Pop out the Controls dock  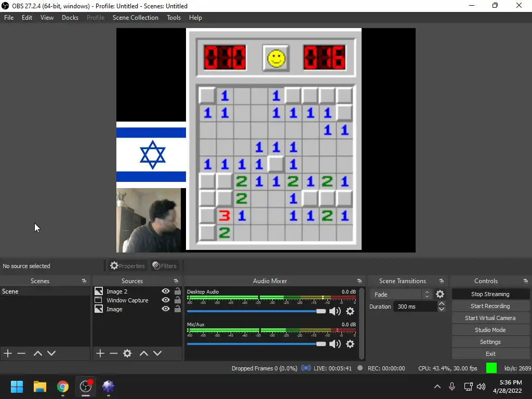coord(526,281)
